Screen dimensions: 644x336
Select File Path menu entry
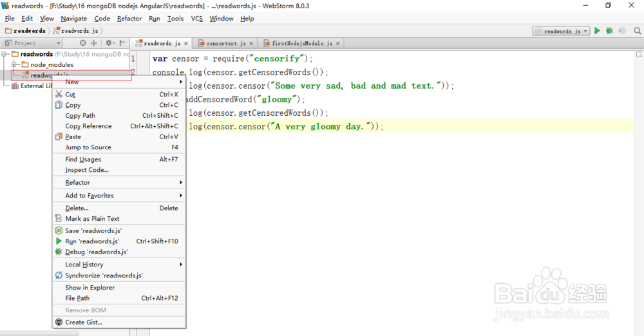(119, 298)
